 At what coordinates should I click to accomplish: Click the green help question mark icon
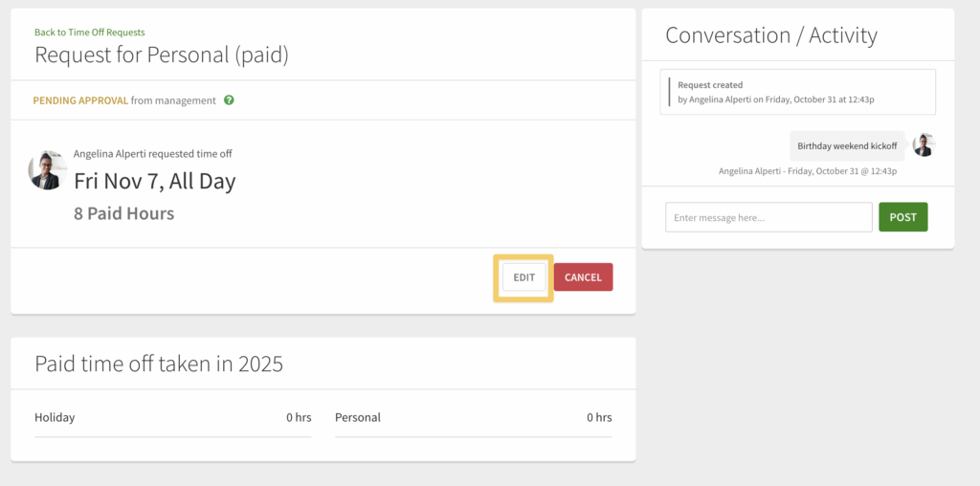click(x=230, y=100)
